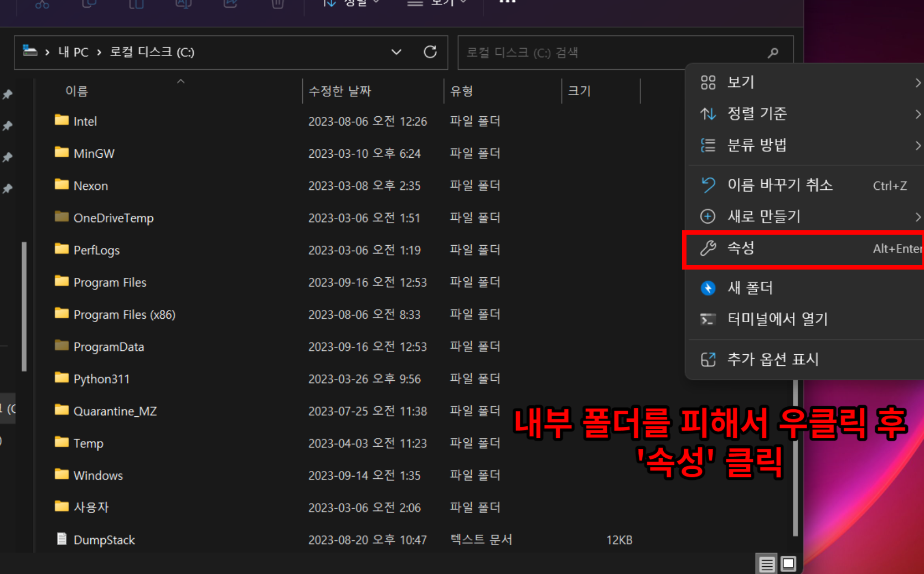
Task: Open 새로 만들기 submenu
Action: (805, 216)
